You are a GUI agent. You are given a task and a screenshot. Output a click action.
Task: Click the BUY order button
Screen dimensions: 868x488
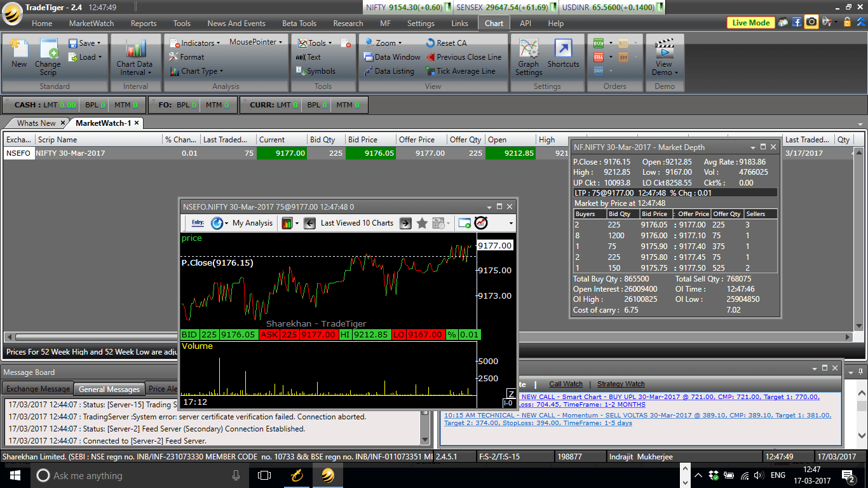pyautogui.click(x=599, y=43)
